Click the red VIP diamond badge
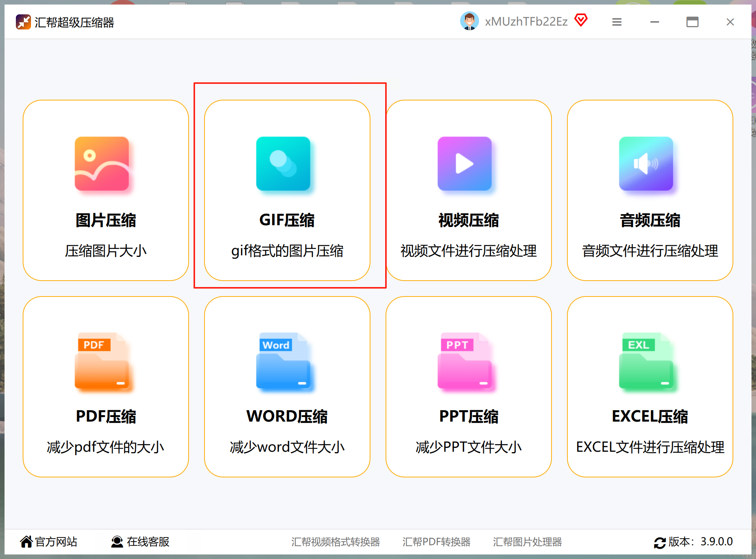 coord(581,20)
